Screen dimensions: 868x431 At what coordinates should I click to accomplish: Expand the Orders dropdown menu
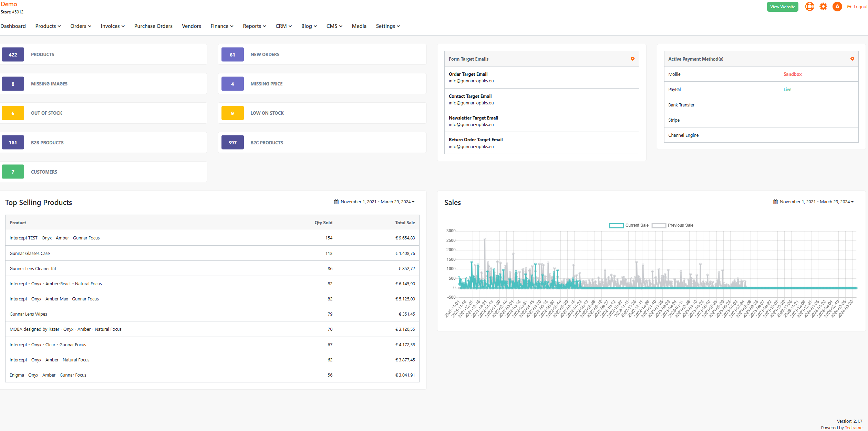click(x=80, y=25)
